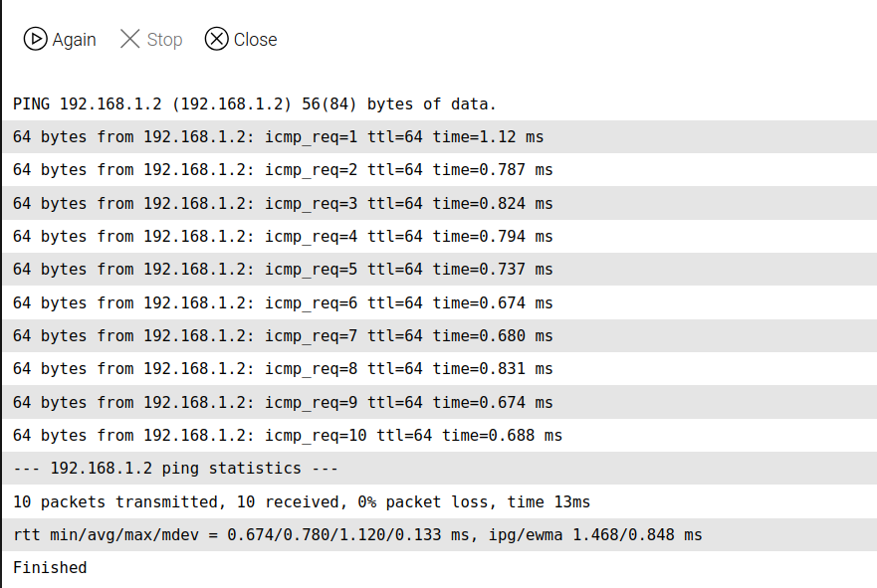Click the icmp_req=8 reply line

283,369
